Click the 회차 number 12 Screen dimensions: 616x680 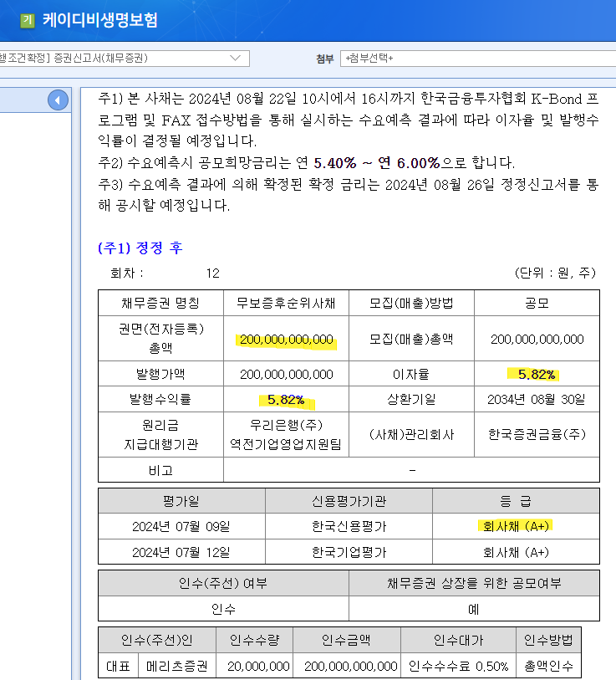point(213,274)
